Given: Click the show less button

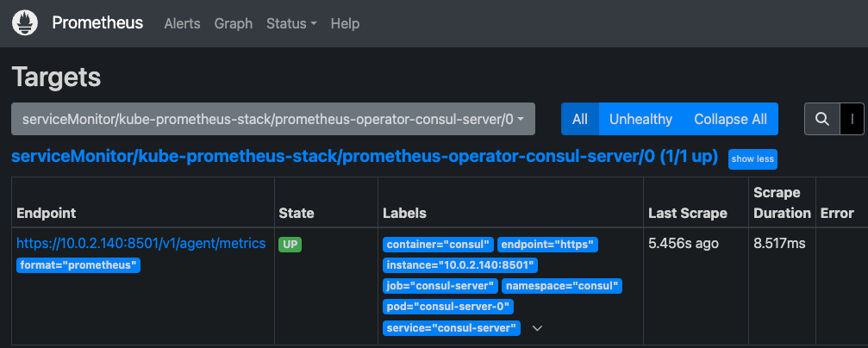Looking at the screenshot, I should point(752,158).
